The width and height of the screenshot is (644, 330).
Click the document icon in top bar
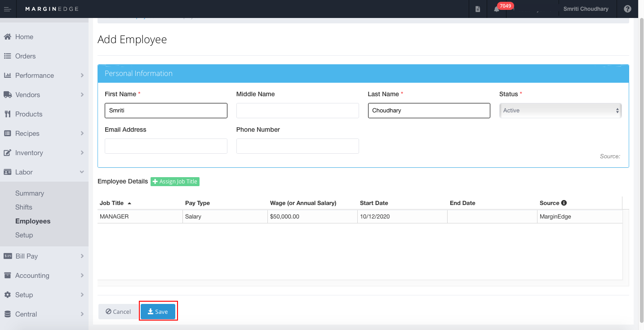click(x=478, y=9)
